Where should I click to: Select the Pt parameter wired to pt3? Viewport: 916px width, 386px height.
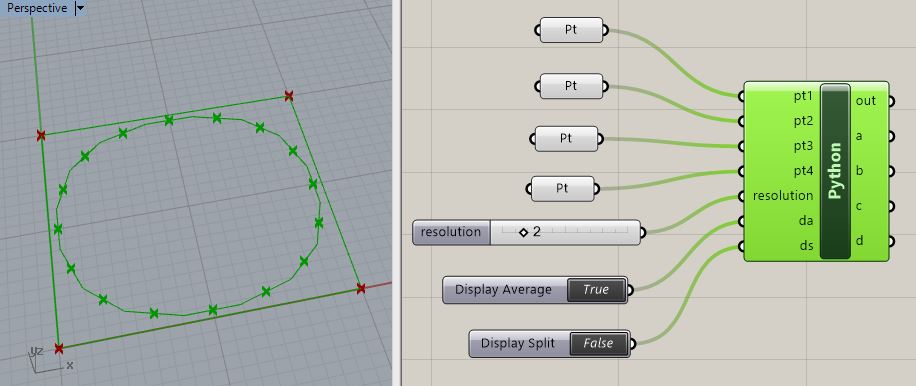pyautogui.click(x=566, y=139)
